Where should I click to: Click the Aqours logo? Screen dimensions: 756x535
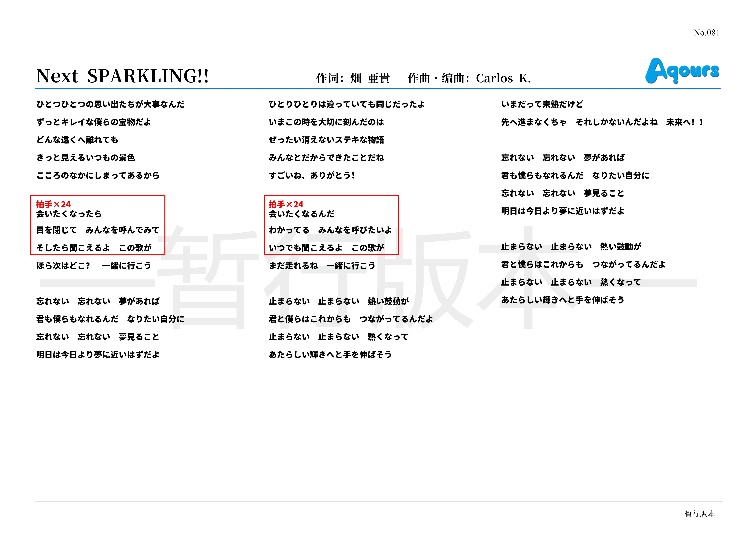point(682,71)
